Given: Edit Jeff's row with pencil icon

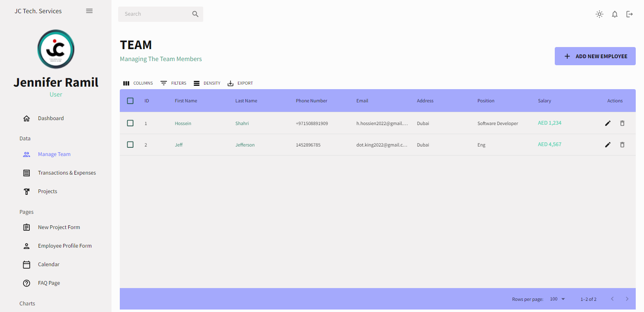Looking at the screenshot, I should click(x=608, y=144).
